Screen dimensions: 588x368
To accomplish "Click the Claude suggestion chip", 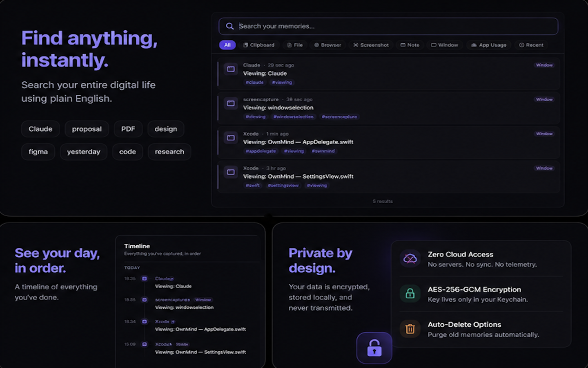I will click(40, 129).
